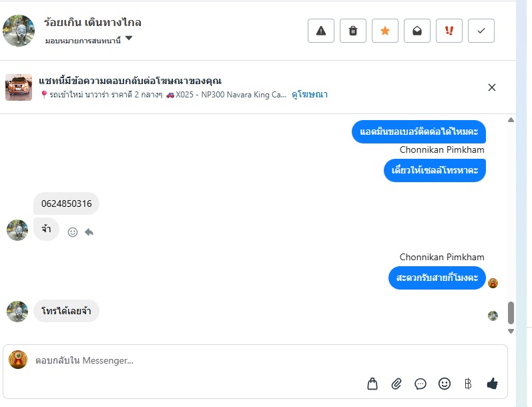Send a thumbs-up like
The width and height of the screenshot is (532, 407).
point(493,384)
